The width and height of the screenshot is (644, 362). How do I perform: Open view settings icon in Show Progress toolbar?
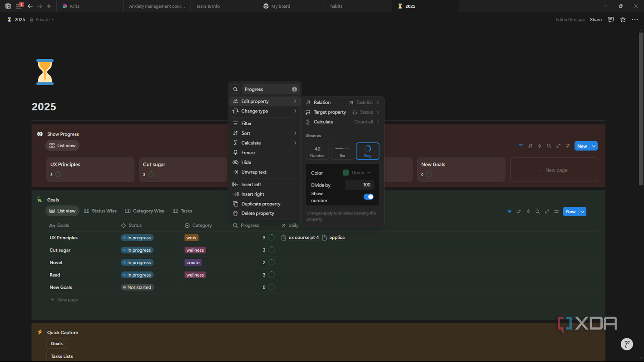(568, 146)
